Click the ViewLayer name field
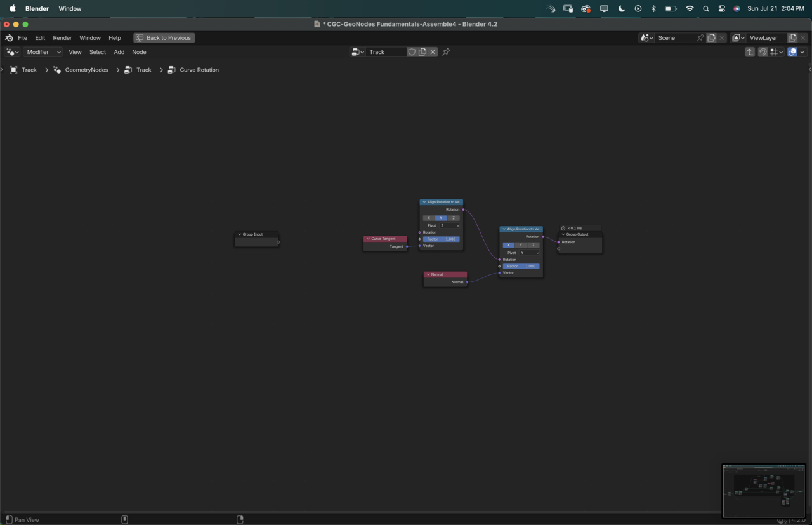 [x=767, y=38]
